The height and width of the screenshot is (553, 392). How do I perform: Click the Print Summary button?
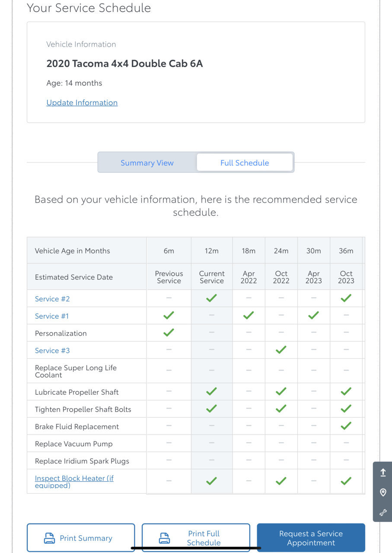[81, 538]
